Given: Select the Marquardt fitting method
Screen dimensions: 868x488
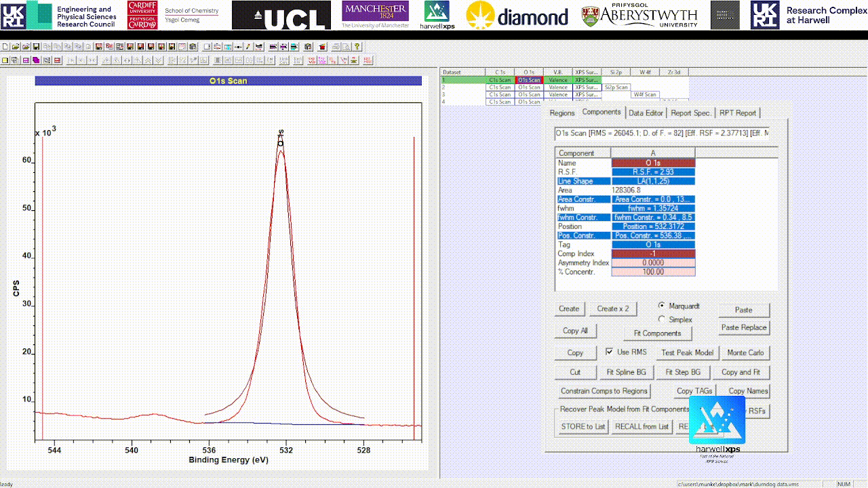Looking at the screenshot, I should 679,306.
